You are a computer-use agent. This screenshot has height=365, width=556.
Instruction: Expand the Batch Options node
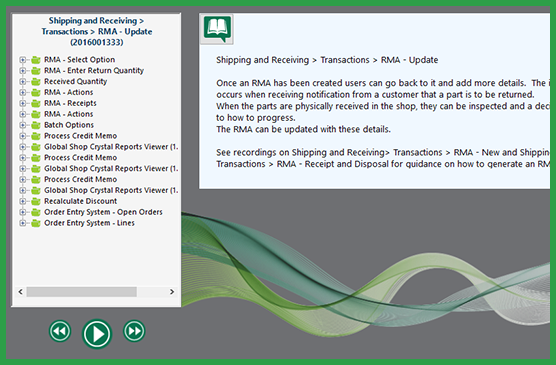point(22,125)
